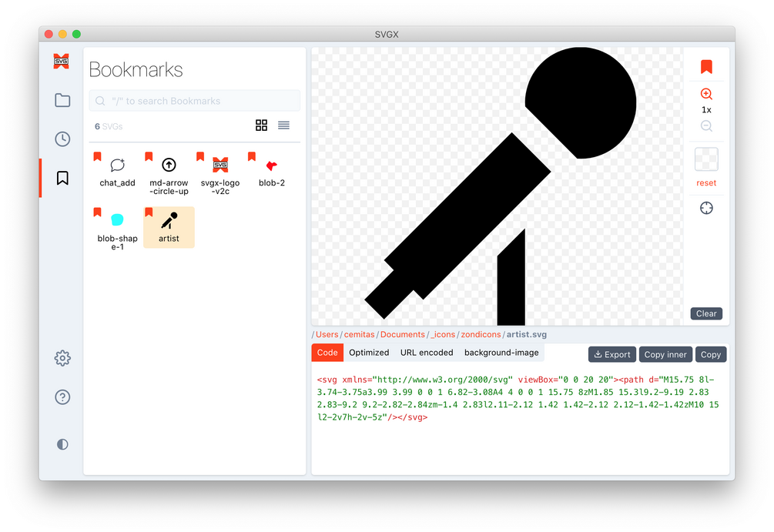Viewport: 774px width, 532px height.
Task: Click the reset link under swatch
Action: pos(706,182)
